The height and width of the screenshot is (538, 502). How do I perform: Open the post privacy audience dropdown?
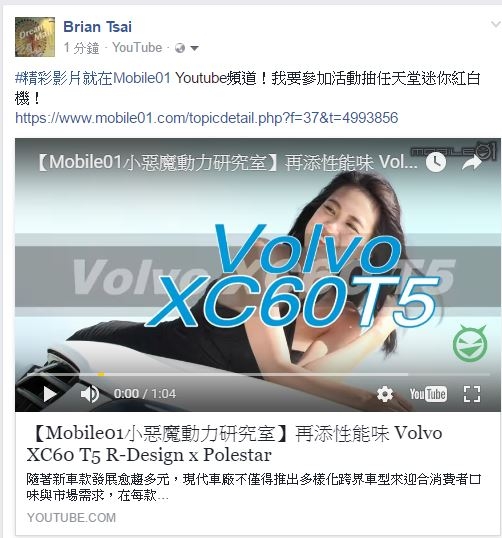[x=187, y=48]
